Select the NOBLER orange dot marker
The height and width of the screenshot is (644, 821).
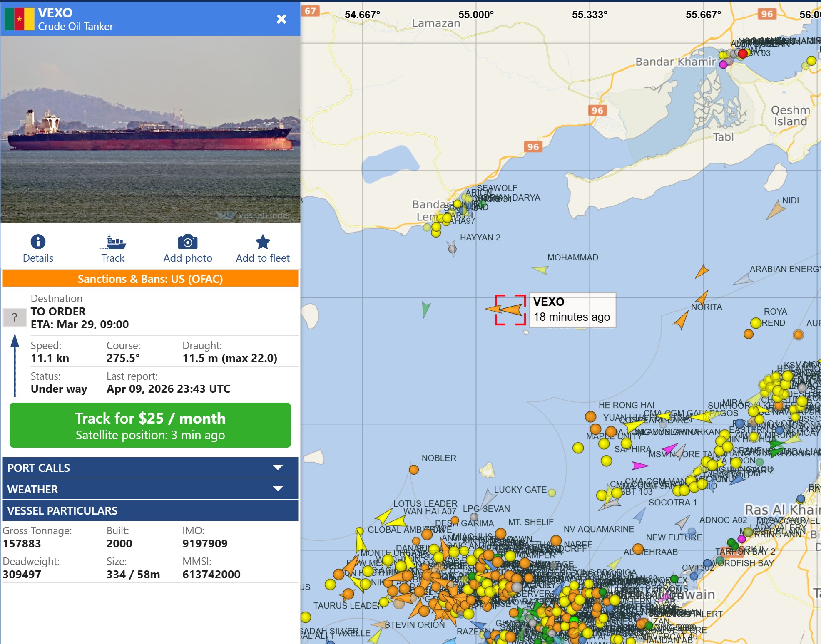pos(413,470)
